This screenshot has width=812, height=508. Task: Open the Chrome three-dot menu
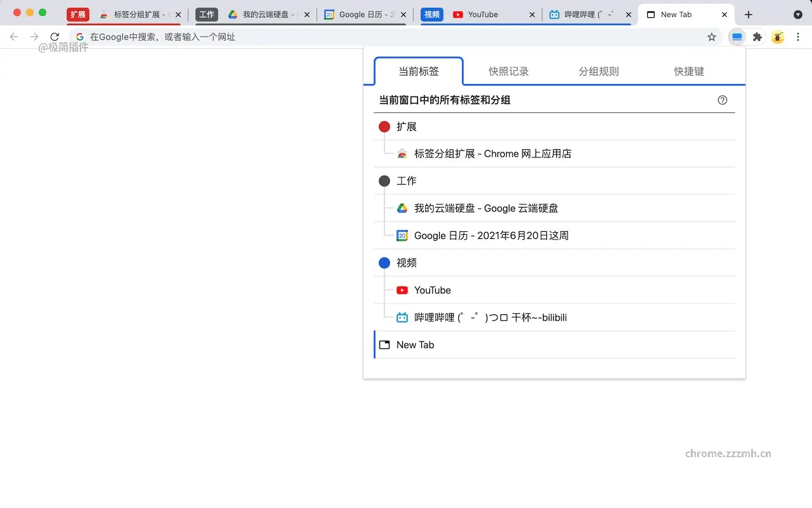[x=798, y=37]
